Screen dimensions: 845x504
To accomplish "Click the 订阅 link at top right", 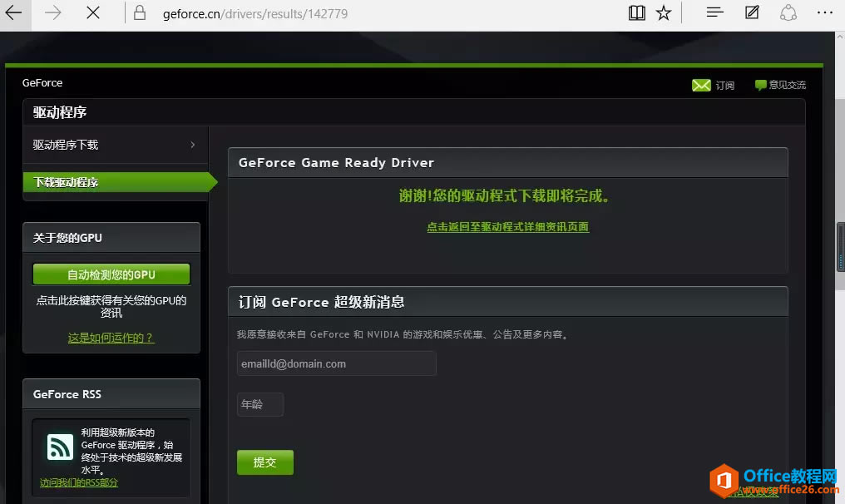I will click(725, 85).
